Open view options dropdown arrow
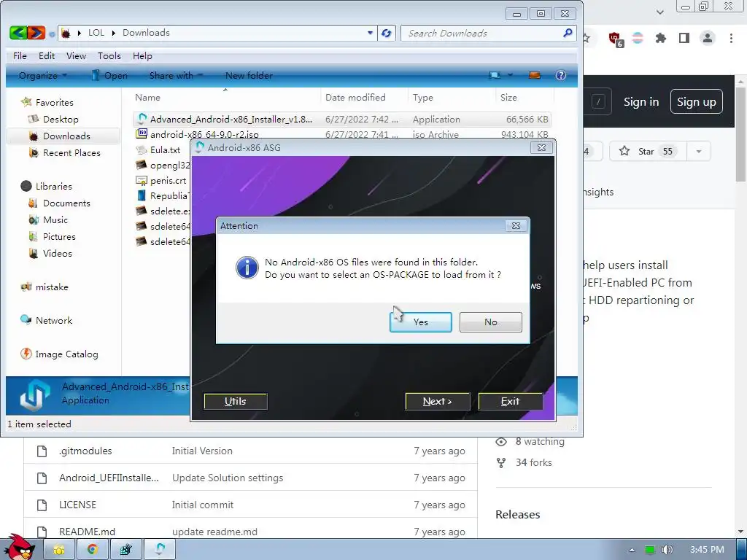Image resolution: width=747 pixels, height=560 pixels. [510, 75]
